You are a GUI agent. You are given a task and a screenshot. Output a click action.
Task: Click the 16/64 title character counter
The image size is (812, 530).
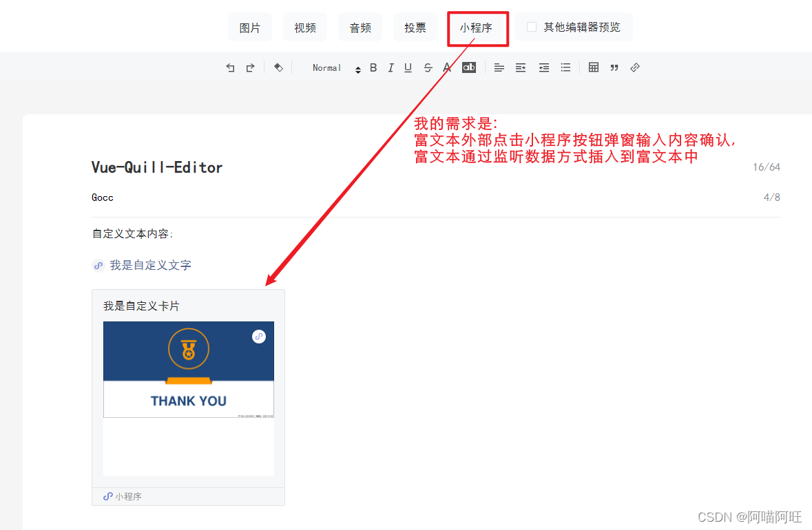tap(767, 167)
